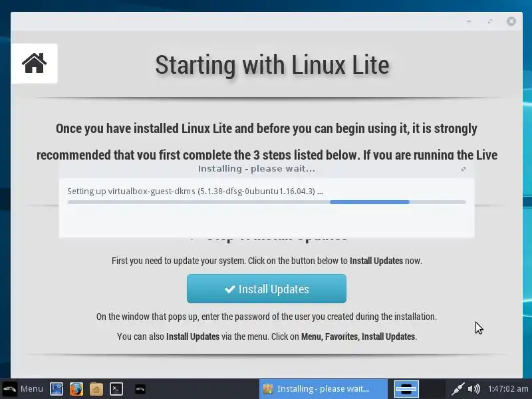Screen dimensions: 532x399
Task: Launch Firefox from the taskbar
Action: coord(76,389)
